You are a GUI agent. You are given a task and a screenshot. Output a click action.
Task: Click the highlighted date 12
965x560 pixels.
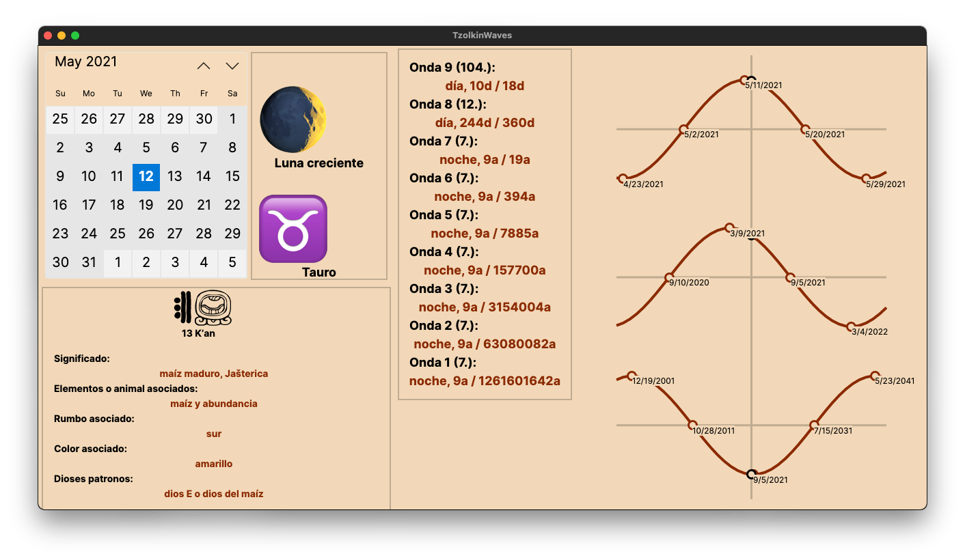(x=146, y=176)
